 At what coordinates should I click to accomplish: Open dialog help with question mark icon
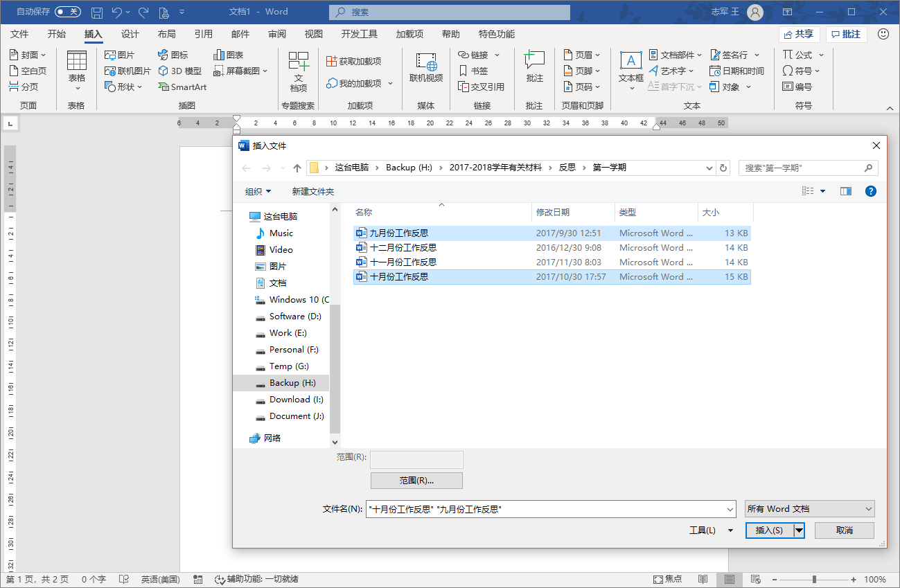point(871,191)
